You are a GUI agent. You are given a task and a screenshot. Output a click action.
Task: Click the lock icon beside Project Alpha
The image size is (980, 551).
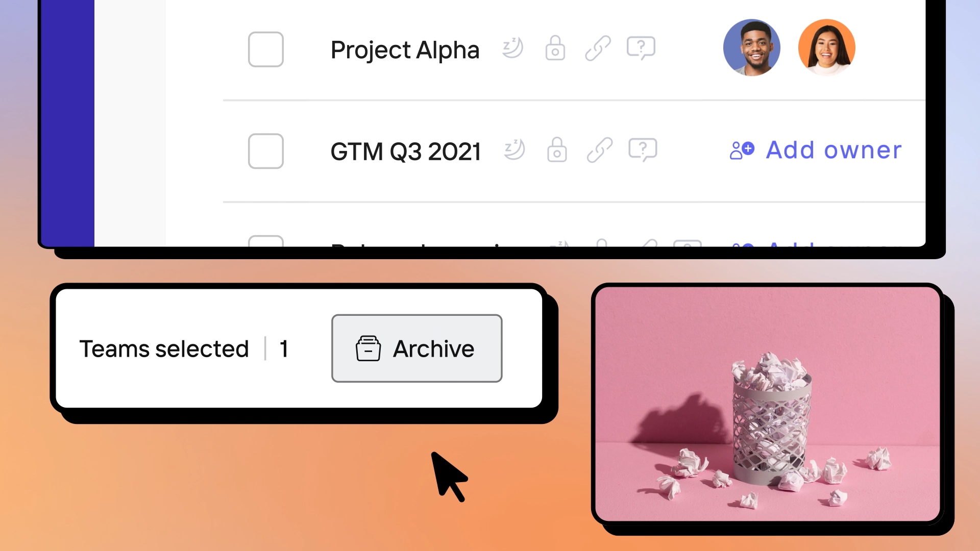[555, 48]
